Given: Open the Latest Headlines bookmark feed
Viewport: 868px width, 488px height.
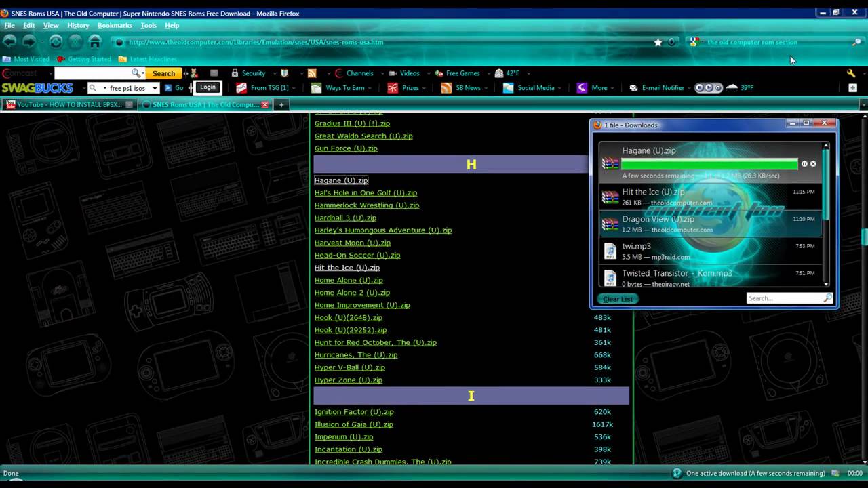Looking at the screenshot, I should pyautogui.click(x=147, y=59).
